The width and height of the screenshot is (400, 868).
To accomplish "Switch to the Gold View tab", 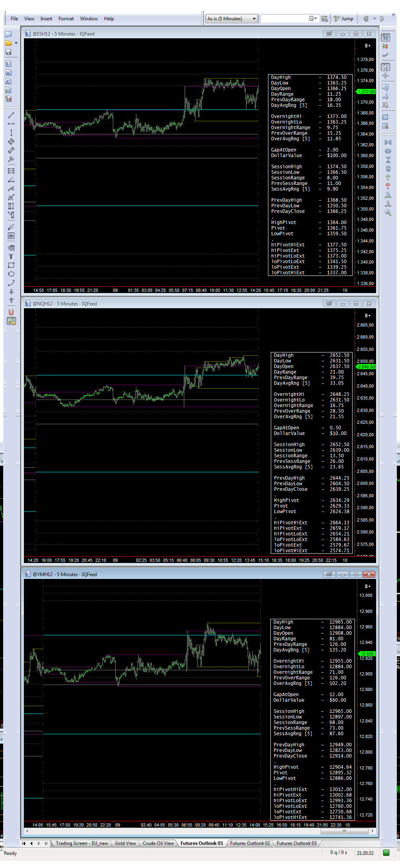I will [125, 843].
